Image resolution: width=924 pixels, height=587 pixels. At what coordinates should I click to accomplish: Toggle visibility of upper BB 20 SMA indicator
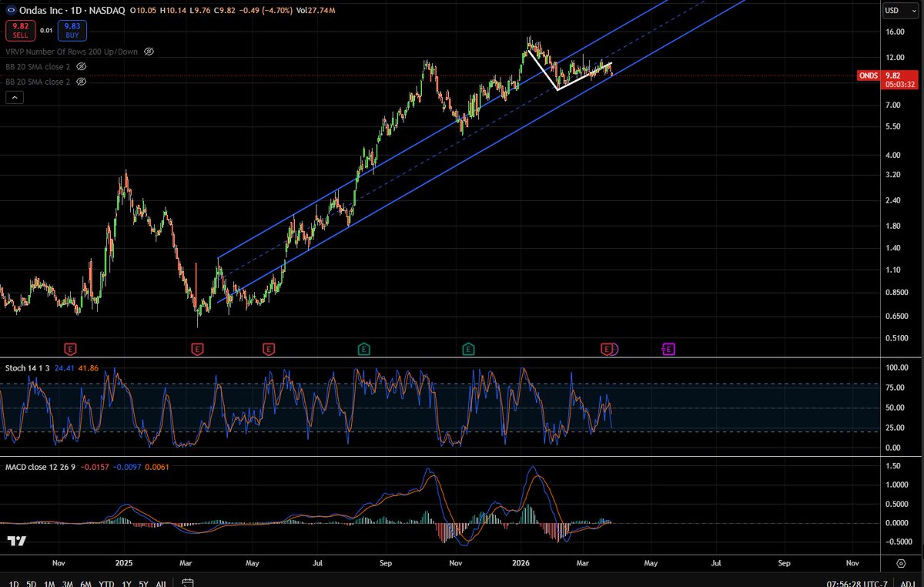tap(81, 67)
